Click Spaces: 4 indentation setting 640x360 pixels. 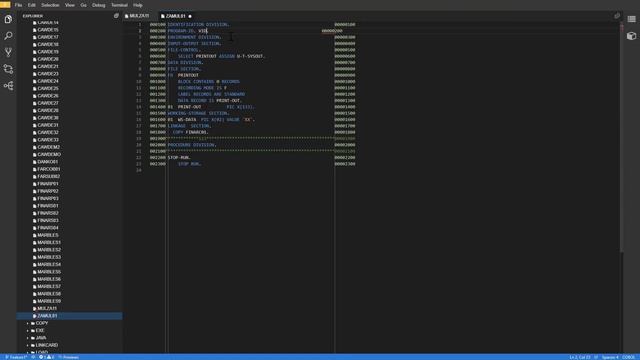tap(610, 357)
